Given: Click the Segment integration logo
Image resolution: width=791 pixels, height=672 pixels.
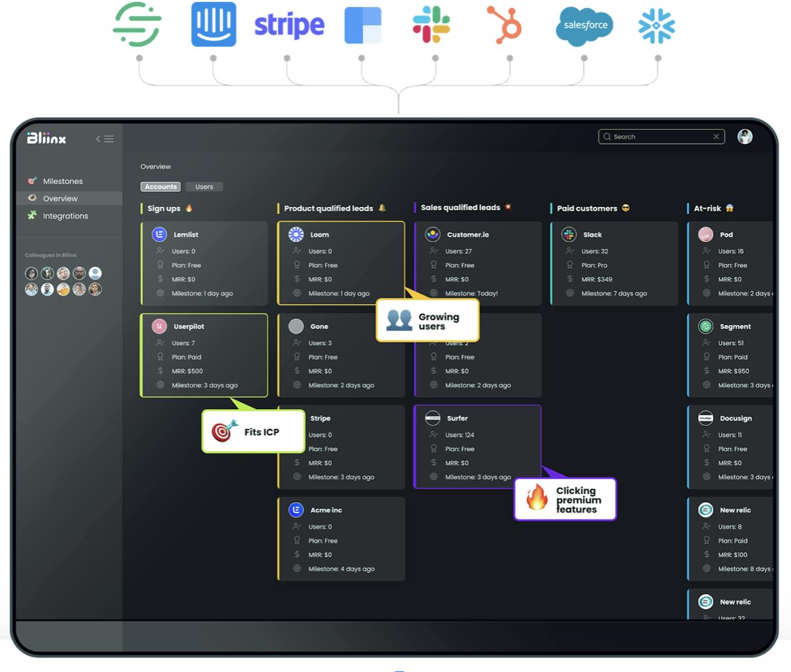Looking at the screenshot, I should point(137,25).
